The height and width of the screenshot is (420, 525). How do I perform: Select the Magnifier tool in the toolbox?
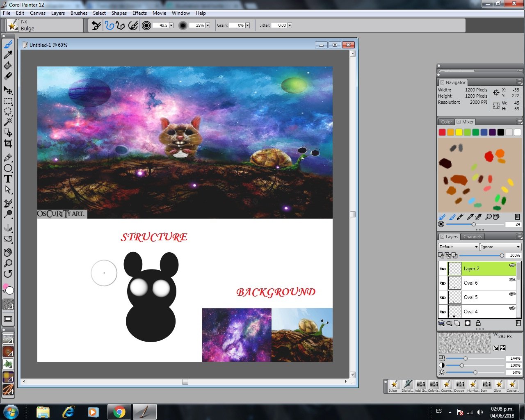(x=8, y=263)
